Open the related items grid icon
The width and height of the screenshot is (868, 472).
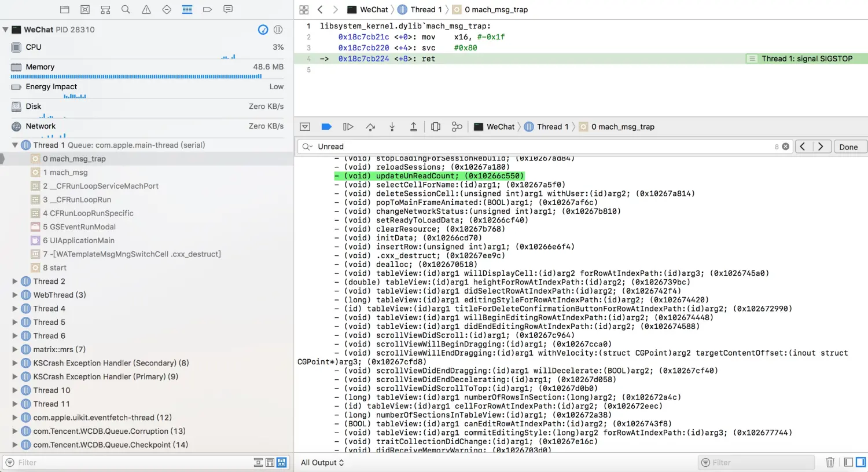point(304,10)
